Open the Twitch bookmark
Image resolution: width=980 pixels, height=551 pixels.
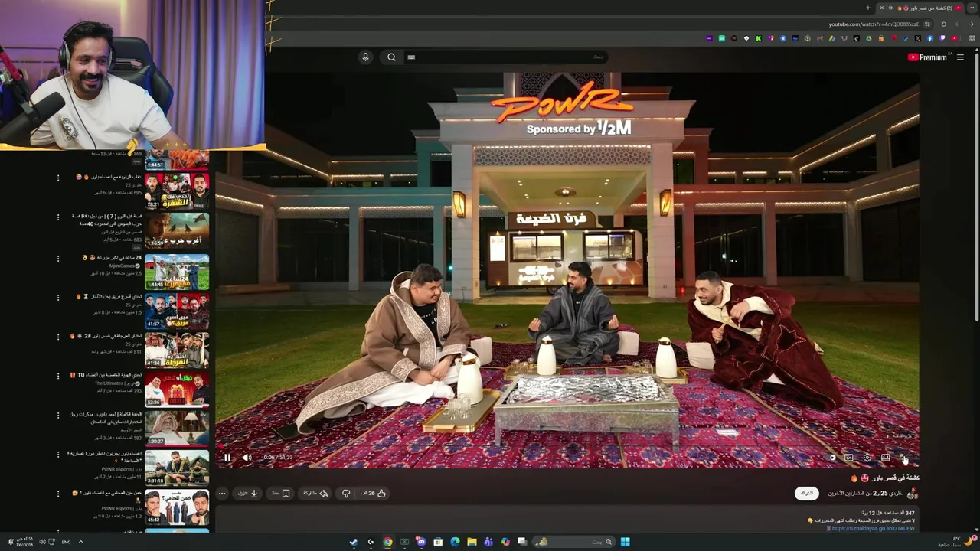coord(942,38)
